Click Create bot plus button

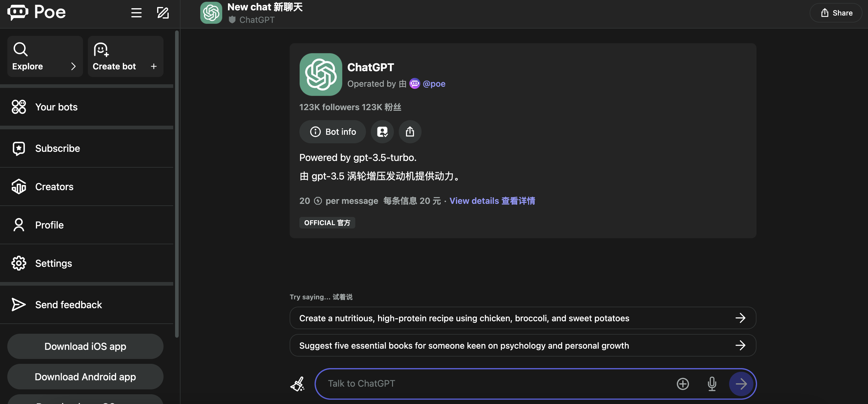154,66
